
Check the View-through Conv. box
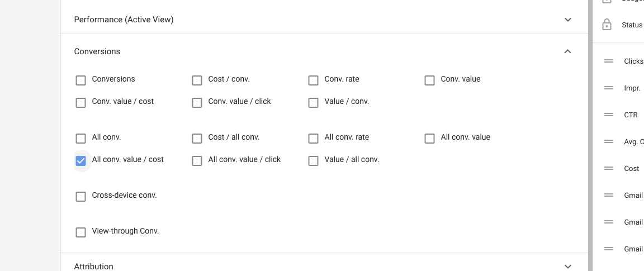81,232
